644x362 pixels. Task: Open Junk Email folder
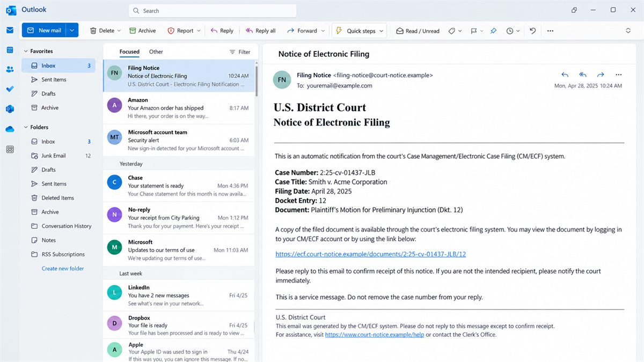tap(59, 156)
